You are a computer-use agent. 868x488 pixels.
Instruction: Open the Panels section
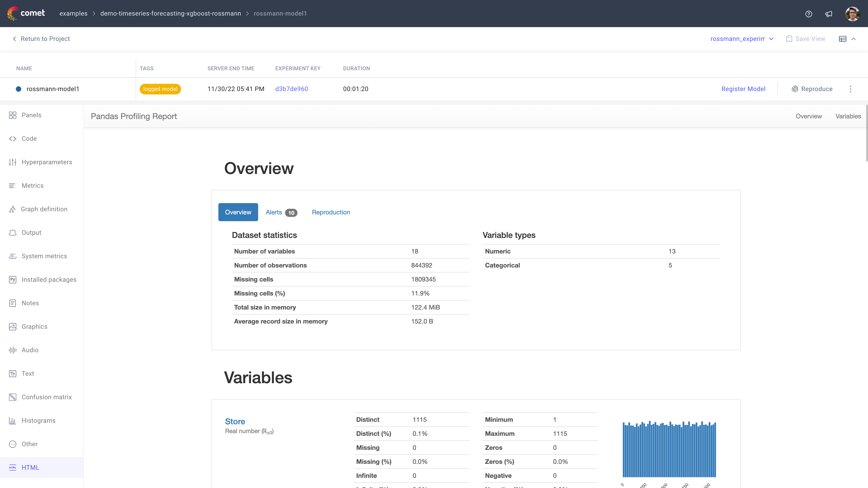[x=31, y=115]
